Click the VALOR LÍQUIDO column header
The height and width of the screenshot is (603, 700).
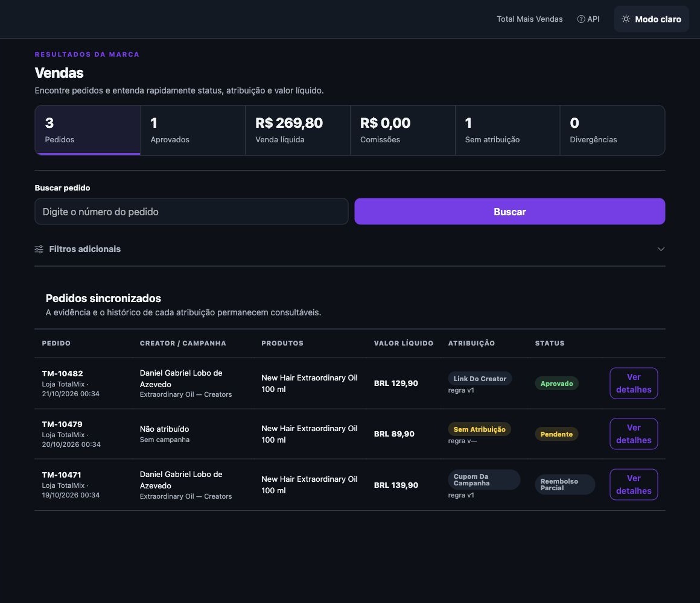point(404,343)
